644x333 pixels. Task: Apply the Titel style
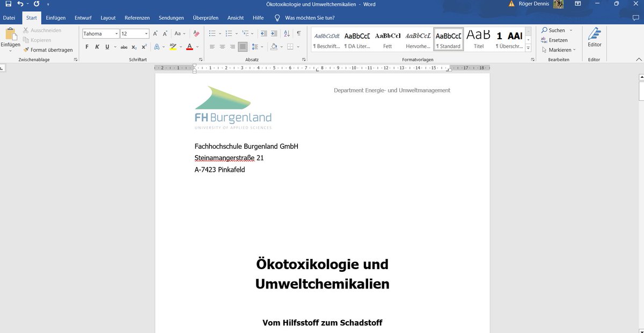tap(479, 39)
